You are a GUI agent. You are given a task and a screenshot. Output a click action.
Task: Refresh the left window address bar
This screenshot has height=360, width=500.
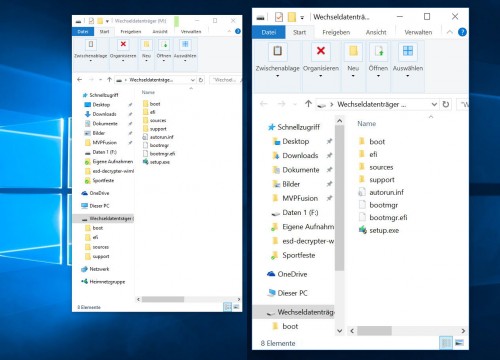click(201, 80)
